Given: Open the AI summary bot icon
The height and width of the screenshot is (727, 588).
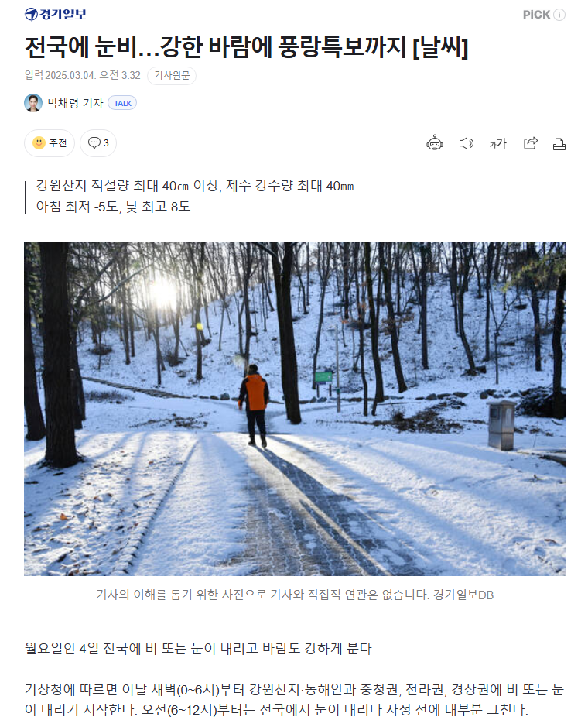Looking at the screenshot, I should point(434,143).
